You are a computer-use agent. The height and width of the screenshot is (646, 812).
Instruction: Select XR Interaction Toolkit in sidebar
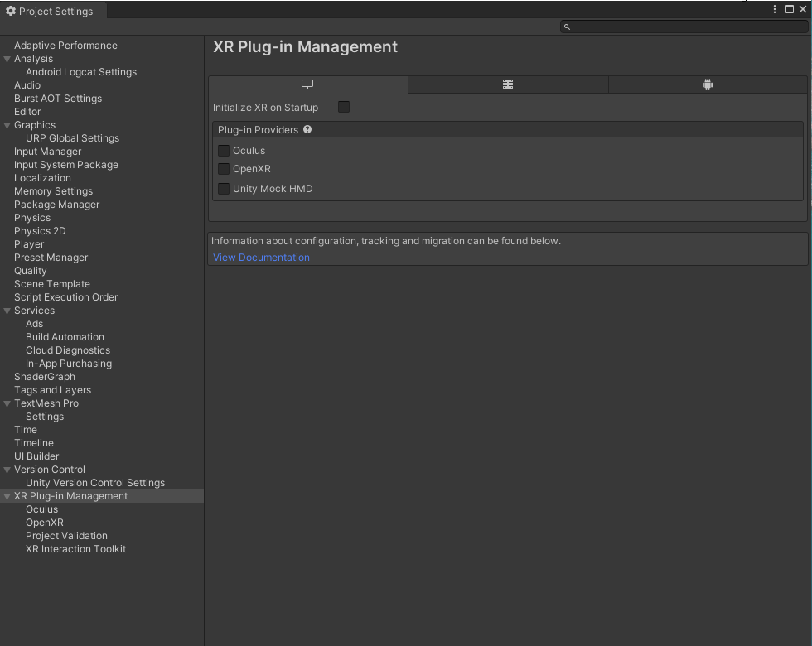pos(75,549)
